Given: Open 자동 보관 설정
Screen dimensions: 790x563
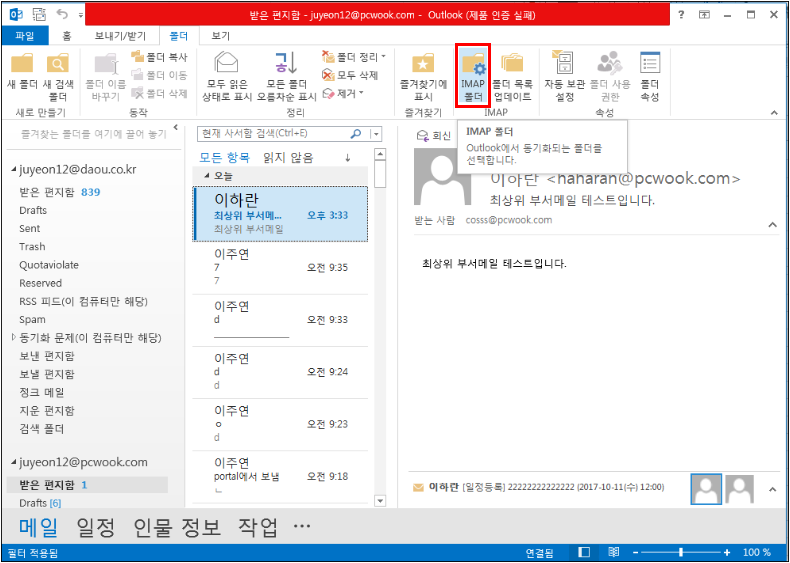Looking at the screenshot, I should tap(564, 76).
